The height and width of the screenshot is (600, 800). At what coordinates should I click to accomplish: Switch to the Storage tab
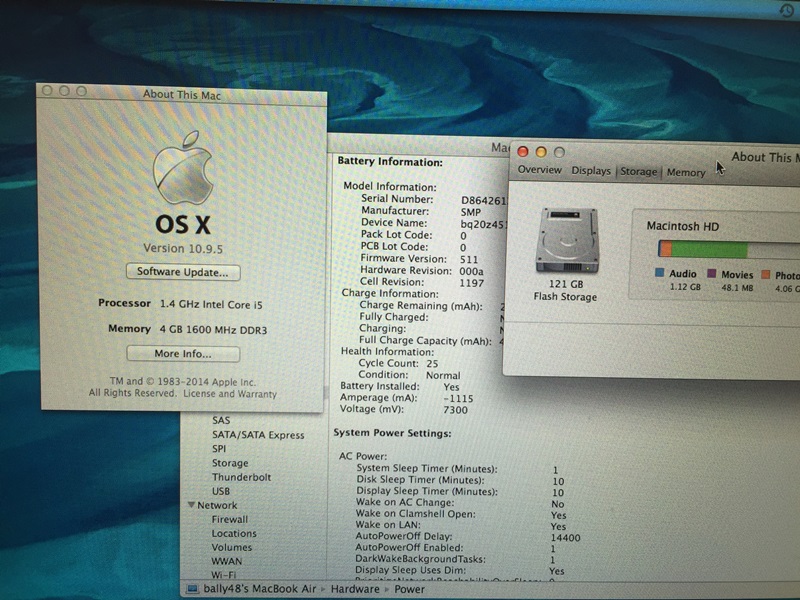click(x=638, y=171)
